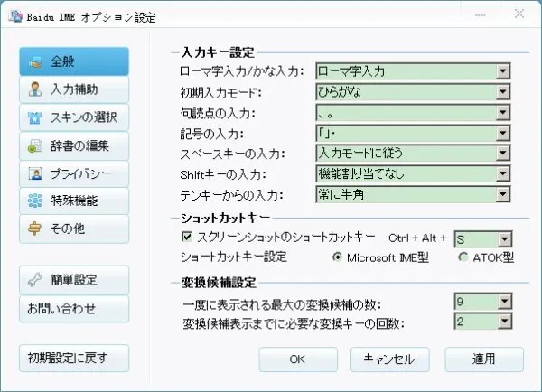
Task: Select the Microsoft IME型 radio button
Action: coord(338,257)
